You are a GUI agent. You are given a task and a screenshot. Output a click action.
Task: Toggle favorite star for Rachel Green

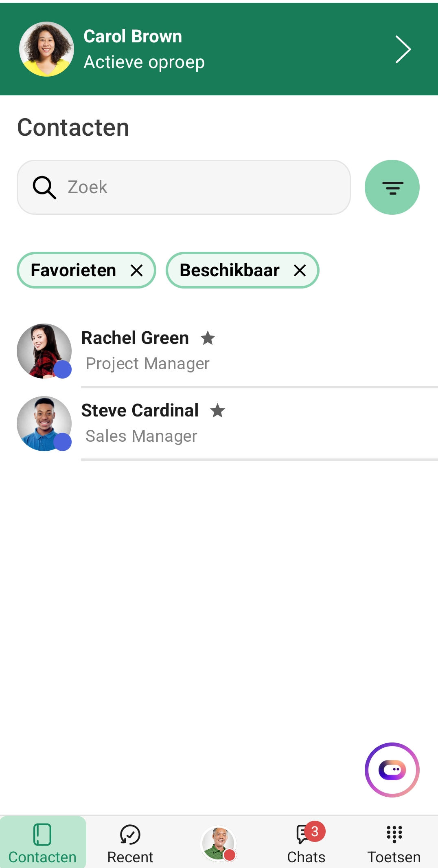208,338
